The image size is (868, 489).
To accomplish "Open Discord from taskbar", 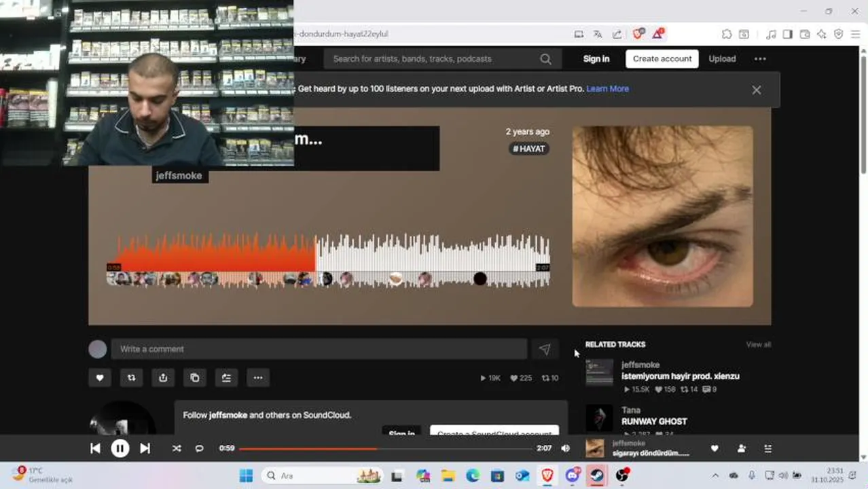I will (x=573, y=475).
